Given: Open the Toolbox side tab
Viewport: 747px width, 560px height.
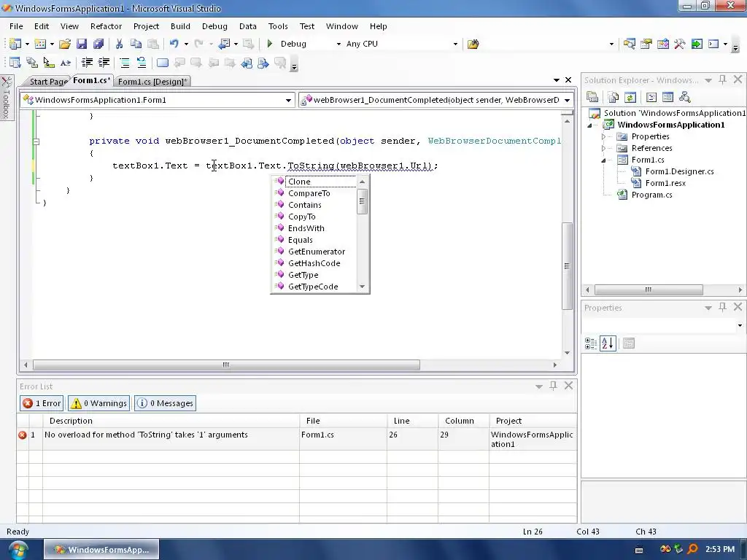Looking at the screenshot, I should coord(6,98).
